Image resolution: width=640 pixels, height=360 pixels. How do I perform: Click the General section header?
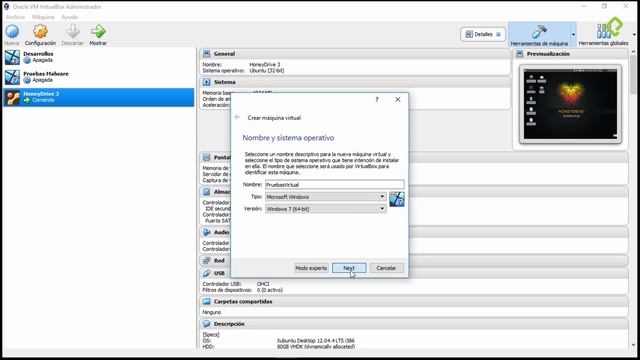point(355,54)
